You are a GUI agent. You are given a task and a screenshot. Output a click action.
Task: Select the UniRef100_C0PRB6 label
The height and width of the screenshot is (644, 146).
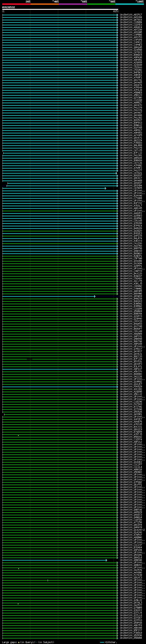click(x=131, y=35)
